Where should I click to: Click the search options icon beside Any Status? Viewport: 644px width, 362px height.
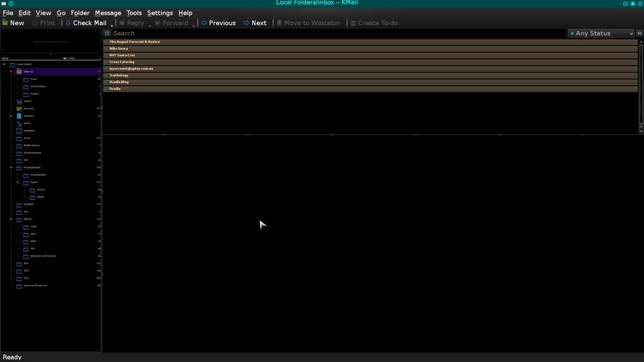pyautogui.click(x=640, y=33)
